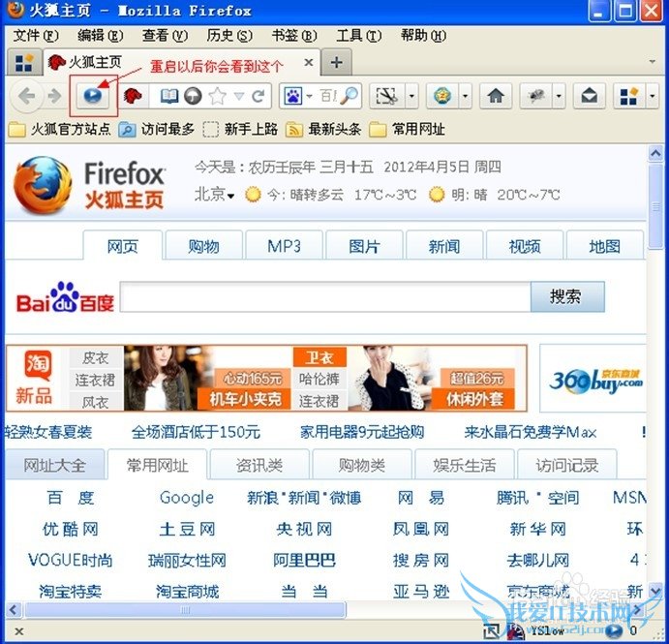669x644 pixels.
Task: Open the 编辑 menu
Action: pyautogui.click(x=101, y=36)
